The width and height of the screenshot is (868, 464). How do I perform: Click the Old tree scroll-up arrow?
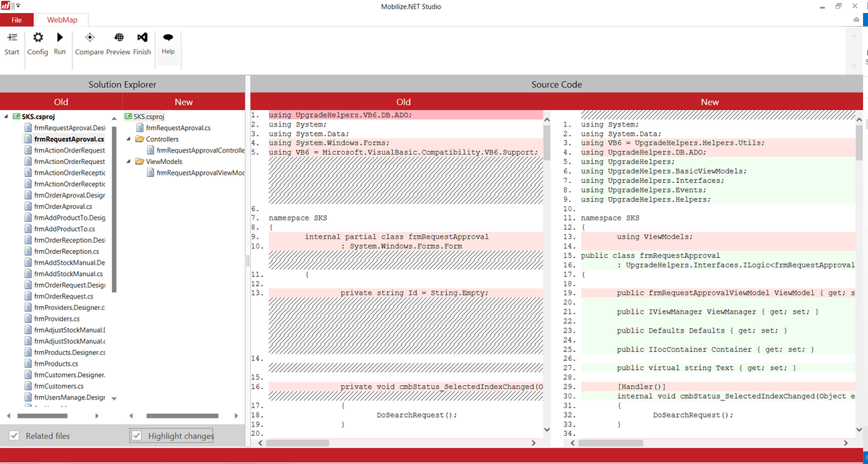[114, 118]
